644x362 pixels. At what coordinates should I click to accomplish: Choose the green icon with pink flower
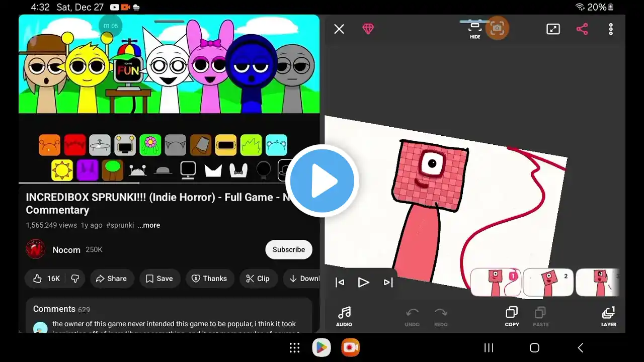coord(150,145)
